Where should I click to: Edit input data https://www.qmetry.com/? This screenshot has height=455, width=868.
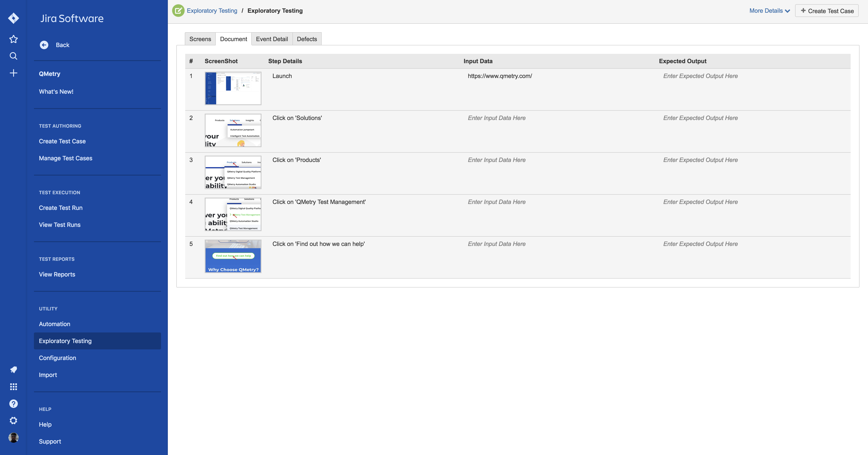pos(500,76)
